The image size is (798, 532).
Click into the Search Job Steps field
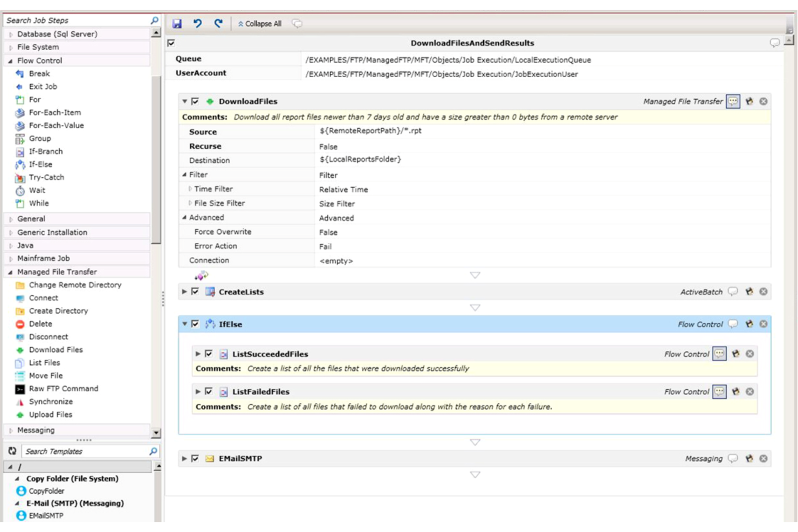77,20
